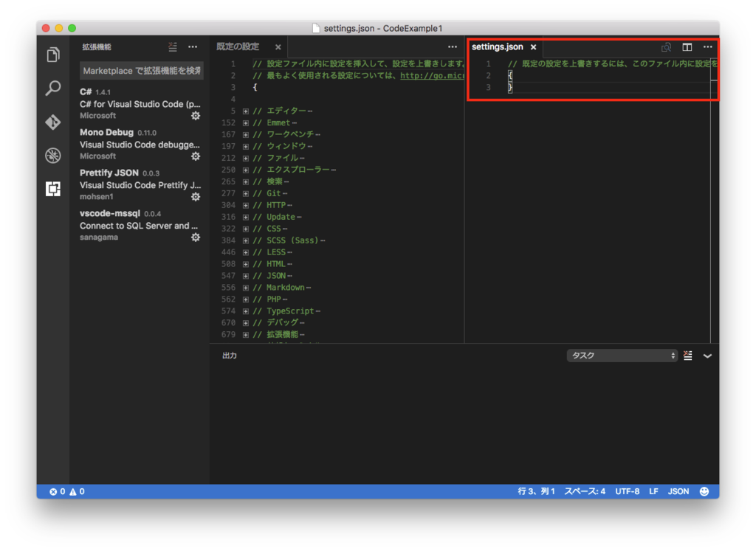The width and height of the screenshot is (756, 551).
Task: Click the Marketplace extension search field
Action: click(141, 71)
